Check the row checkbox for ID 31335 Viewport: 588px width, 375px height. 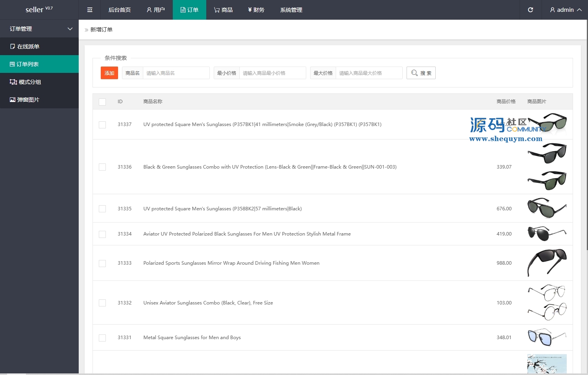(102, 209)
